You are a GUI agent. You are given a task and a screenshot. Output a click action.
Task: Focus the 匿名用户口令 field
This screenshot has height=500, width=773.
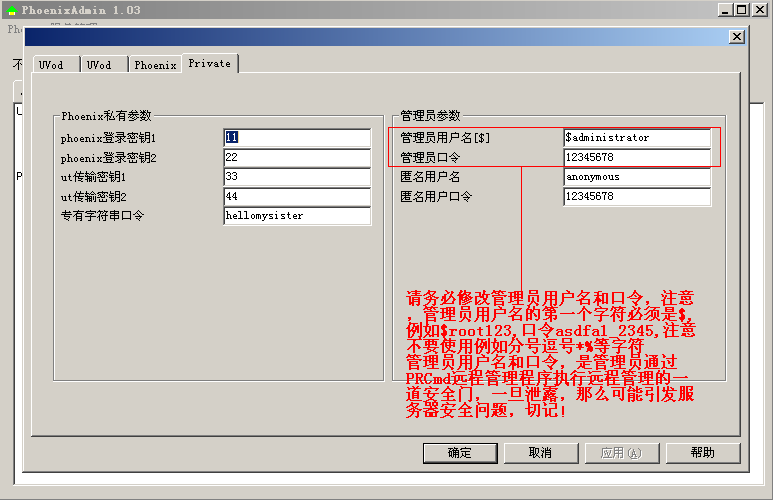pyautogui.click(x=637, y=196)
